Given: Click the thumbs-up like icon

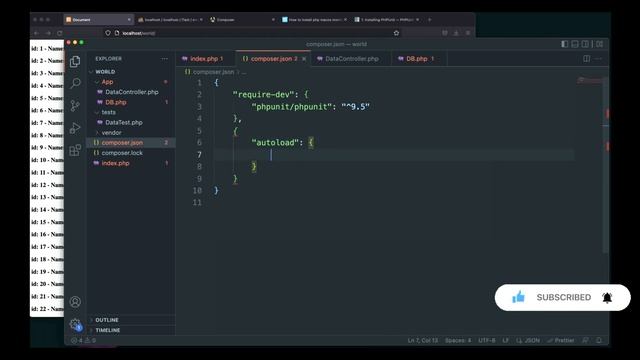Looking at the screenshot, I should (x=518, y=297).
